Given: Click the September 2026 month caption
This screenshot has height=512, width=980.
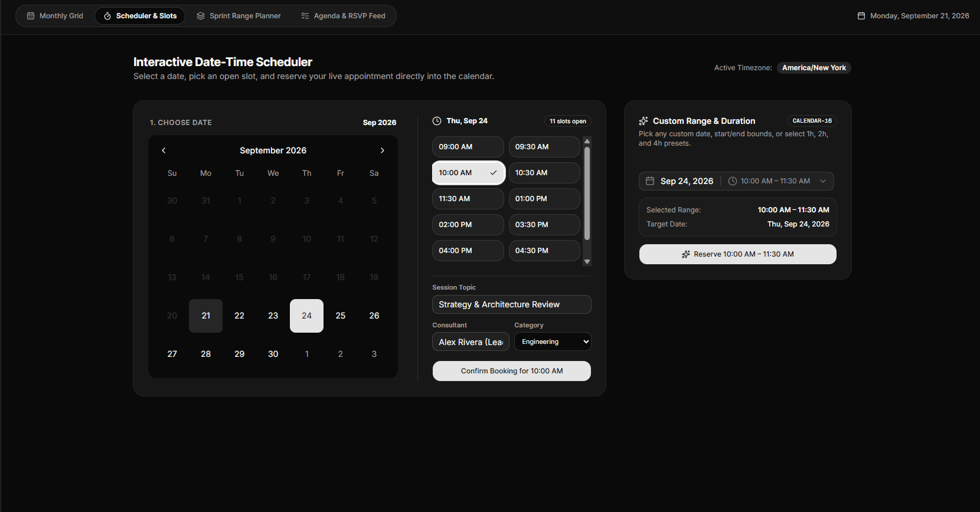Looking at the screenshot, I should coord(273,150).
